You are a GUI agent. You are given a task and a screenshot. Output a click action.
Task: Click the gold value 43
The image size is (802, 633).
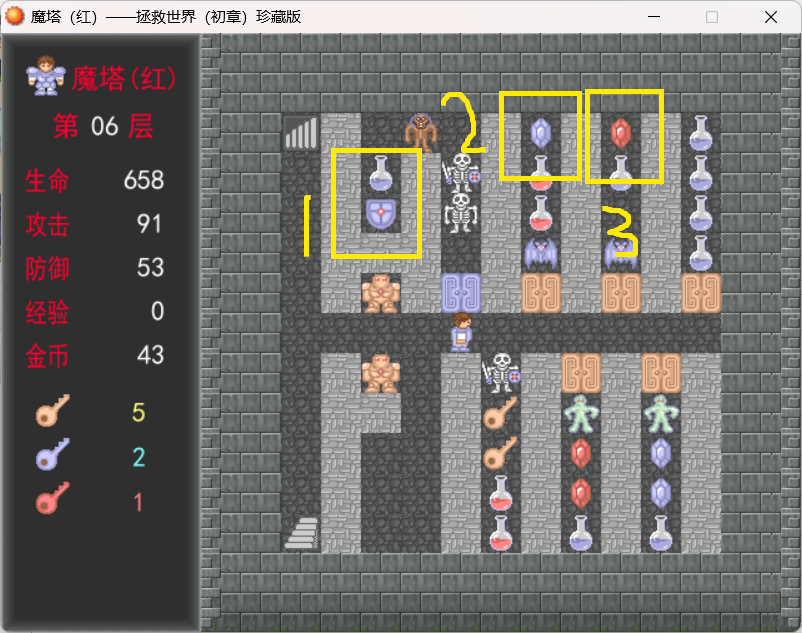[x=150, y=355]
